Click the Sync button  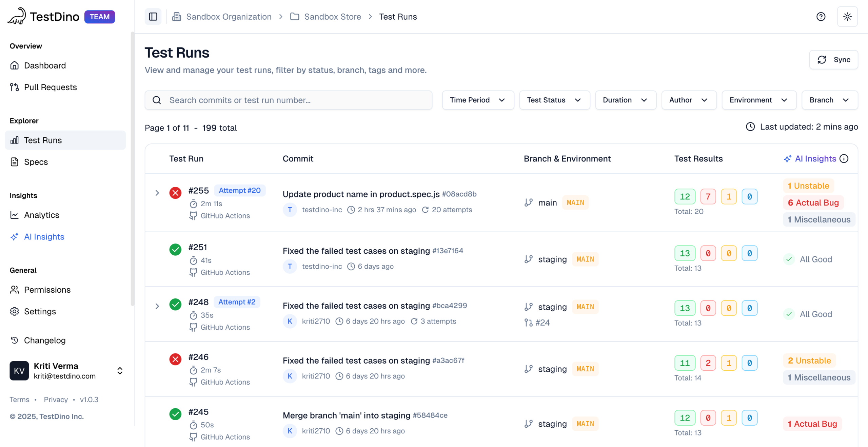tap(833, 60)
